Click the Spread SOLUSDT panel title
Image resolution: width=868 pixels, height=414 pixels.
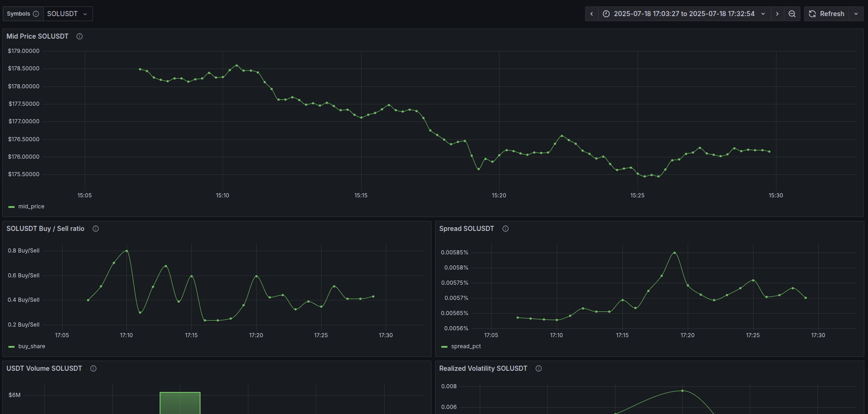[466, 229]
